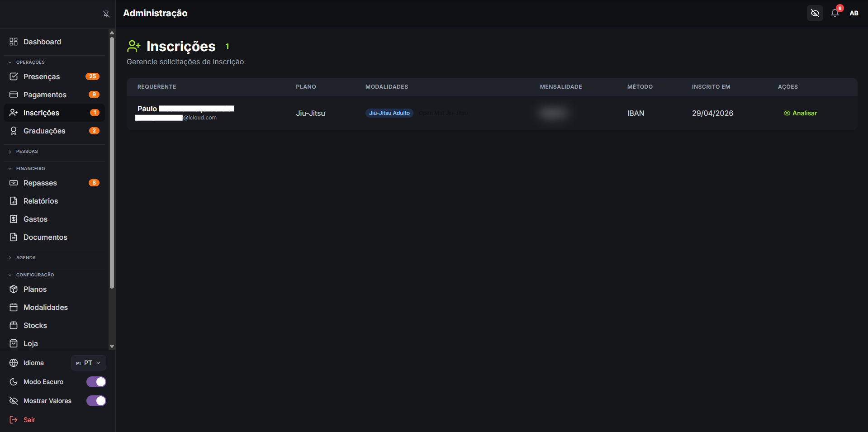Image resolution: width=868 pixels, height=432 pixels.
Task: Click Analisar for Paulo's registration
Action: (x=800, y=113)
